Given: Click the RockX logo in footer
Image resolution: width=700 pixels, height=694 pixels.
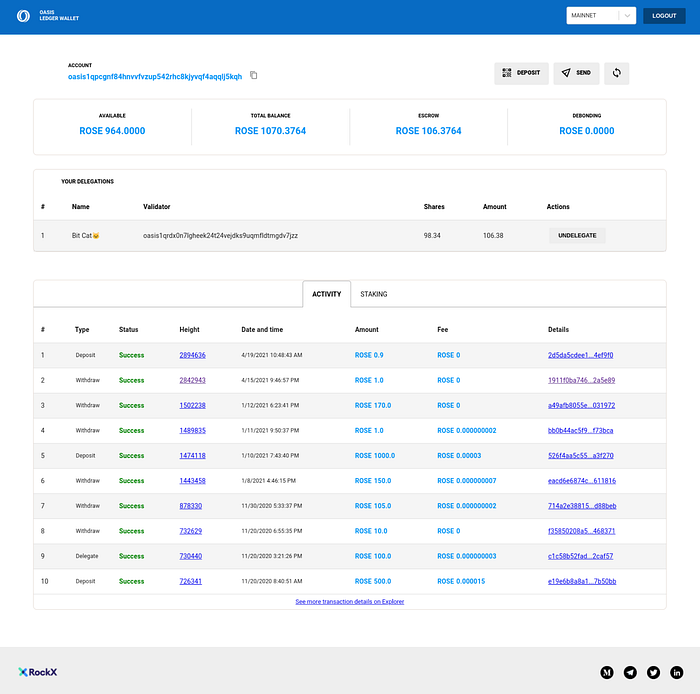Looking at the screenshot, I should (38, 672).
